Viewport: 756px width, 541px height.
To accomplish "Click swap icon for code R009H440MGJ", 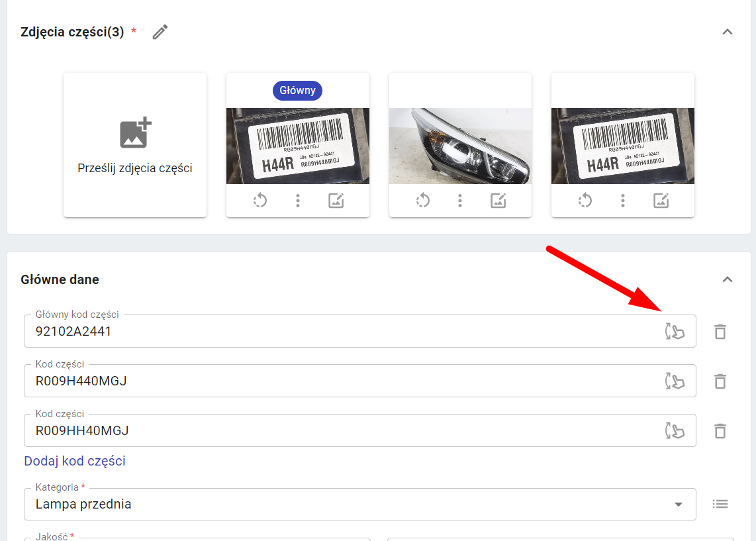I will tap(675, 381).
